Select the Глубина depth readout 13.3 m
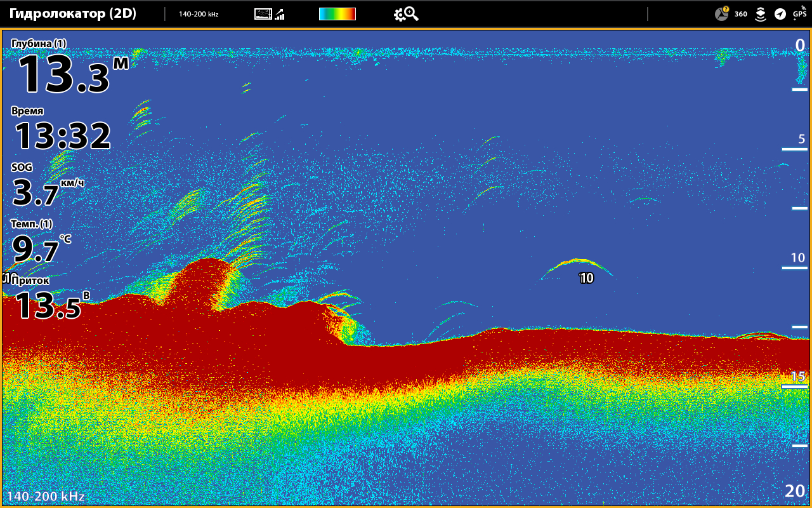The height and width of the screenshot is (508, 812). pos(63,74)
